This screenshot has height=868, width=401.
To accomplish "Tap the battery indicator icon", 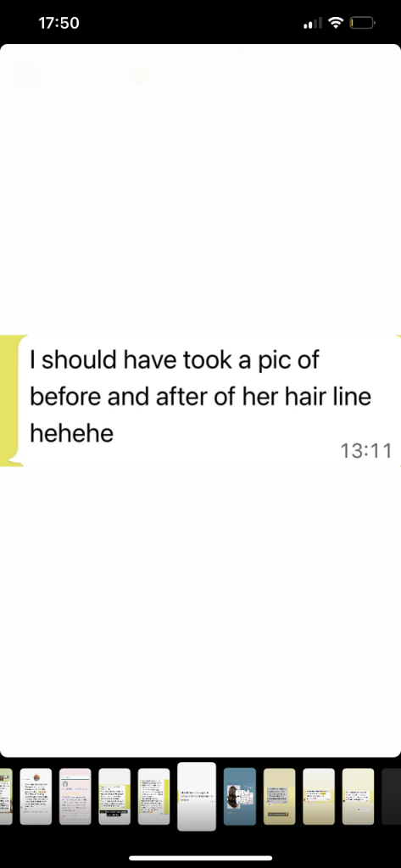I will point(362,23).
